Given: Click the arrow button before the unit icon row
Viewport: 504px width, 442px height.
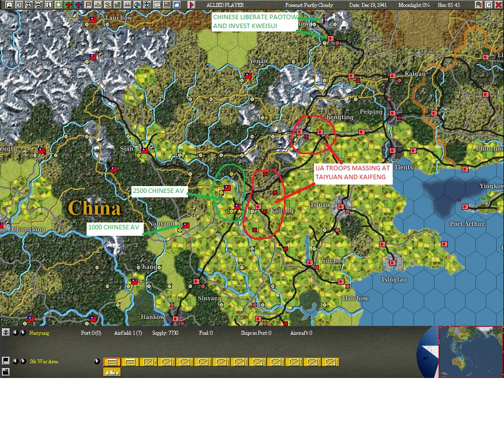Looking at the screenshot, I should point(96,361).
